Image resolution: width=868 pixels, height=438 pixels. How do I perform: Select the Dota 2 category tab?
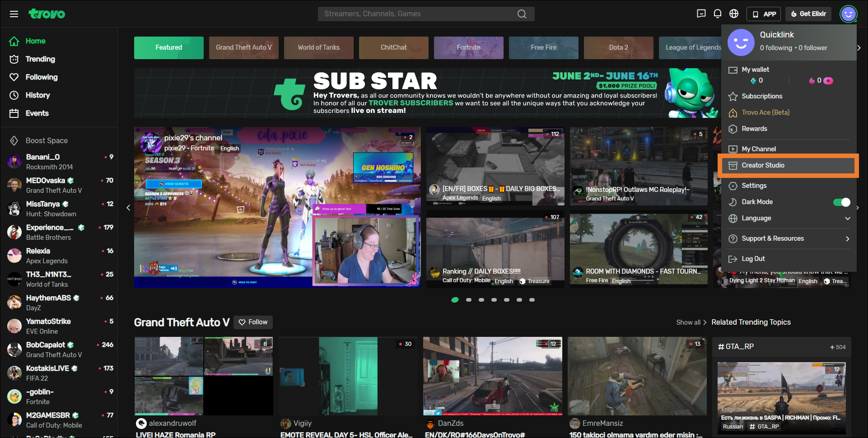point(619,48)
